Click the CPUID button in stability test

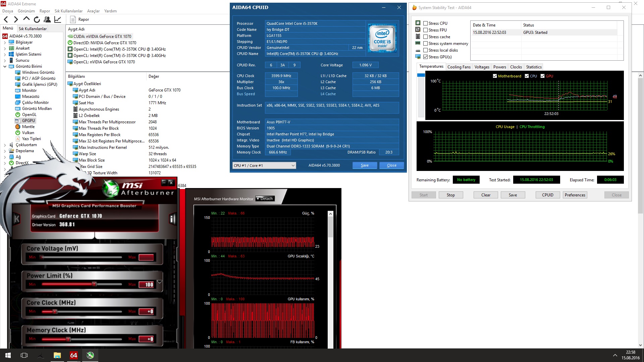pos(548,195)
